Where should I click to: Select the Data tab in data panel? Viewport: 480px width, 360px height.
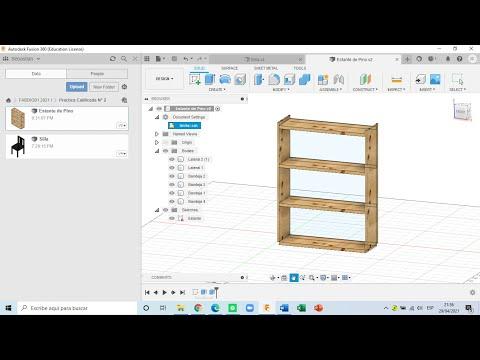click(36, 74)
